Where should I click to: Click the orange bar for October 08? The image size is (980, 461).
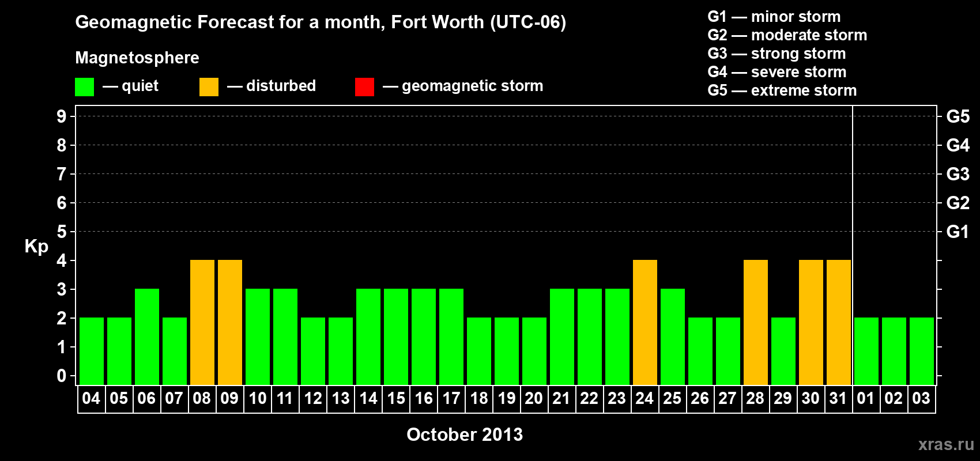[202, 323]
